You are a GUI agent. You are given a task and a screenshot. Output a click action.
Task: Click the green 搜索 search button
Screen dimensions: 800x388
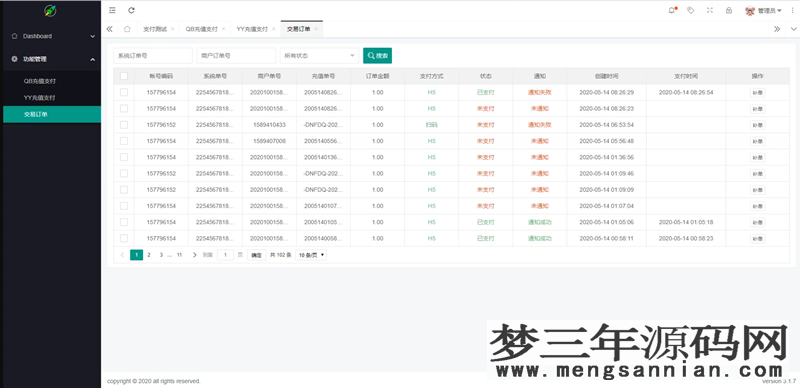point(378,56)
